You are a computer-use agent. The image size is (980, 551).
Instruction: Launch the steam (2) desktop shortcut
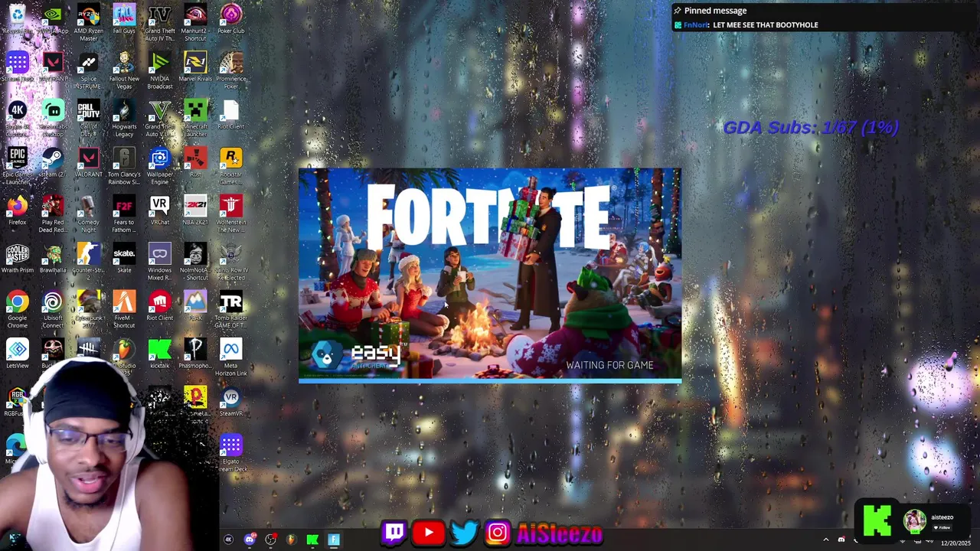coord(53,163)
